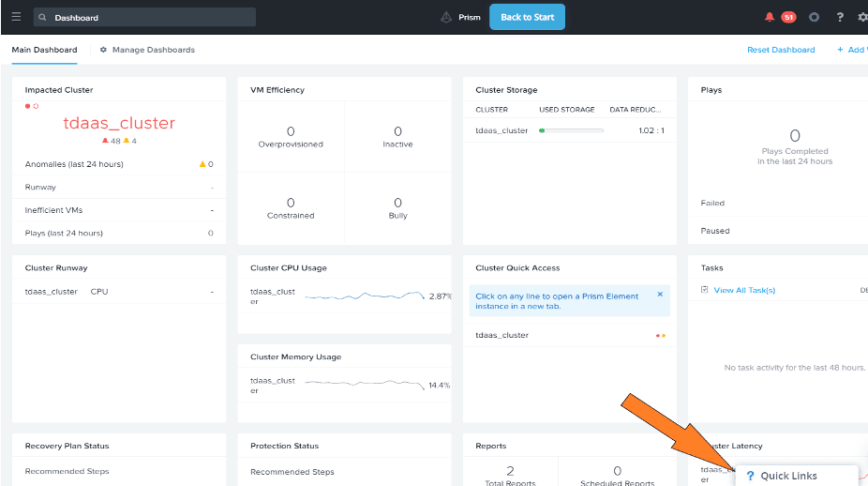Click the Add widget plus icon
868x486 pixels.
coord(840,50)
